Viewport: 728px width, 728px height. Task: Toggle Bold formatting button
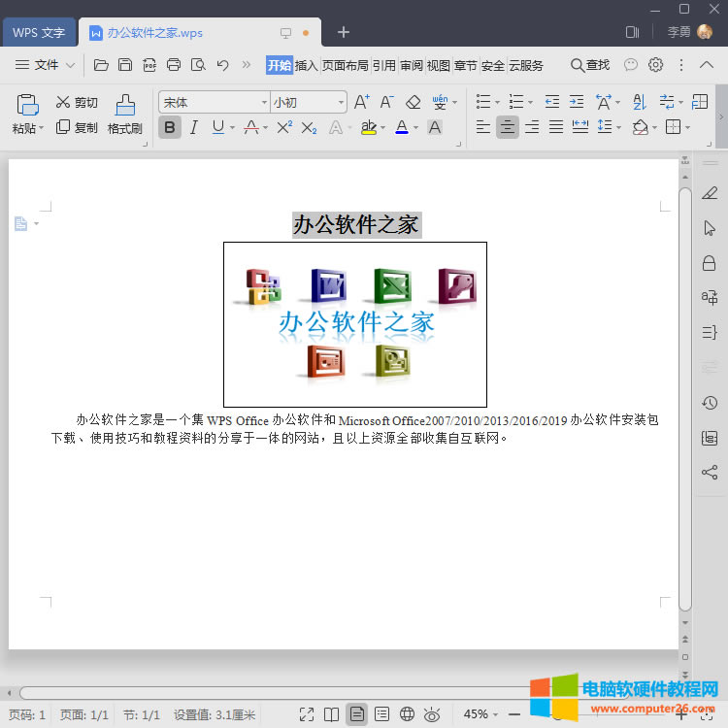coord(170,127)
